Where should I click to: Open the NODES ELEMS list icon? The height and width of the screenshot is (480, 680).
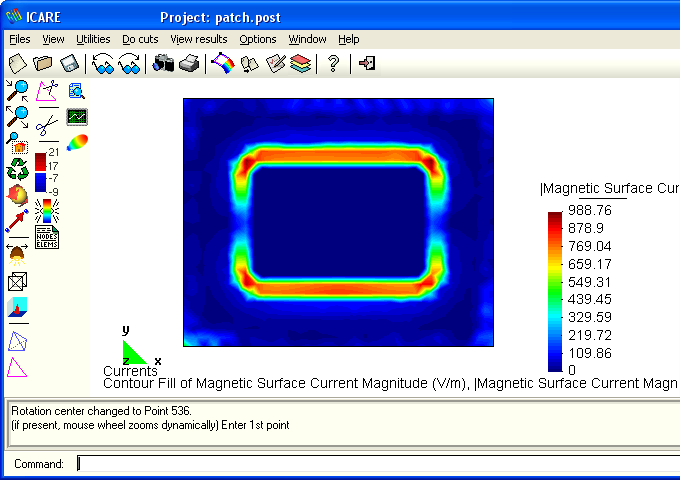click(x=47, y=237)
